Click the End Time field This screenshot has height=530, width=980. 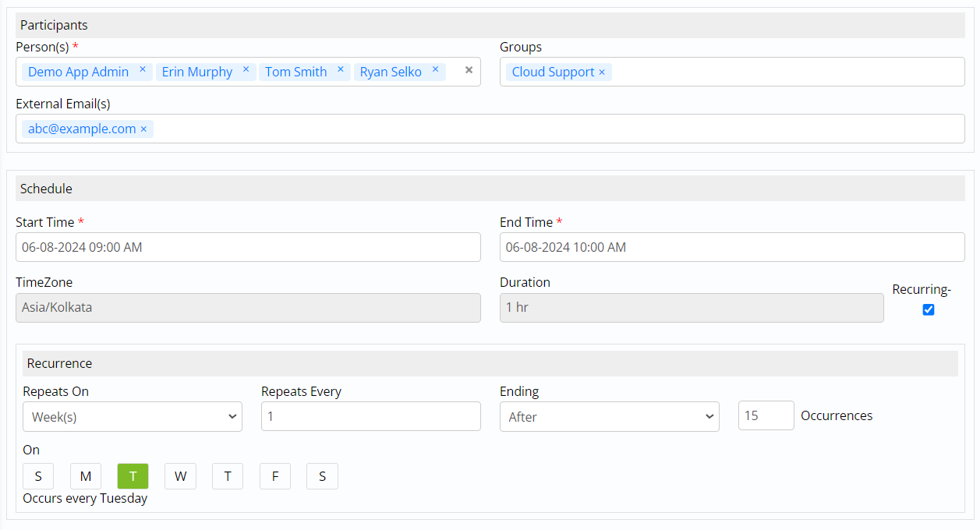731,247
